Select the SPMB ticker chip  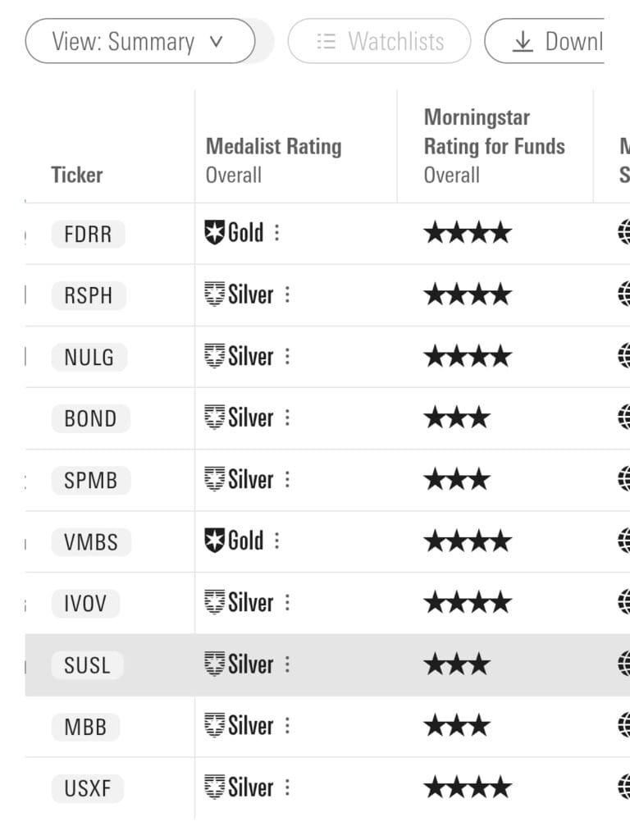point(91,480)
